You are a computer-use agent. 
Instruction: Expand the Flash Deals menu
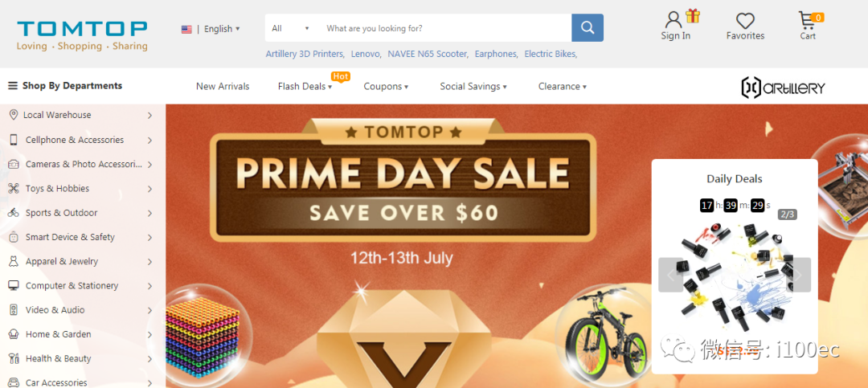pos(305,86)
